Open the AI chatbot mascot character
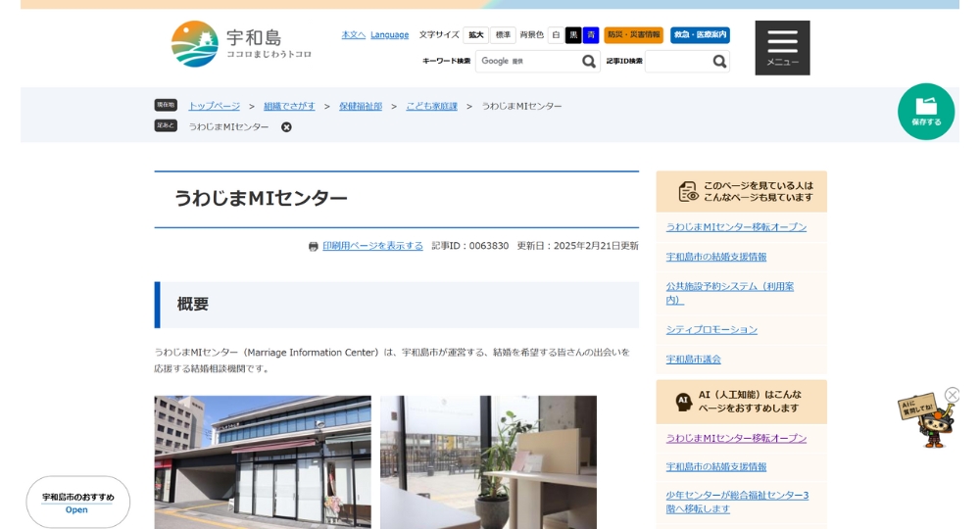 (x=927, y=421)
